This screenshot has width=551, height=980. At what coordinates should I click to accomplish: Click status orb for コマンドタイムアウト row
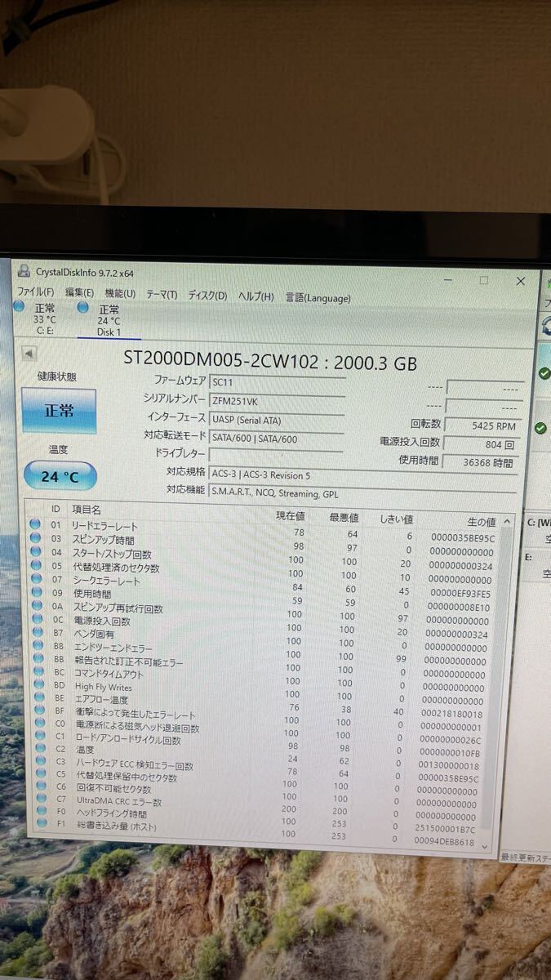37,673
